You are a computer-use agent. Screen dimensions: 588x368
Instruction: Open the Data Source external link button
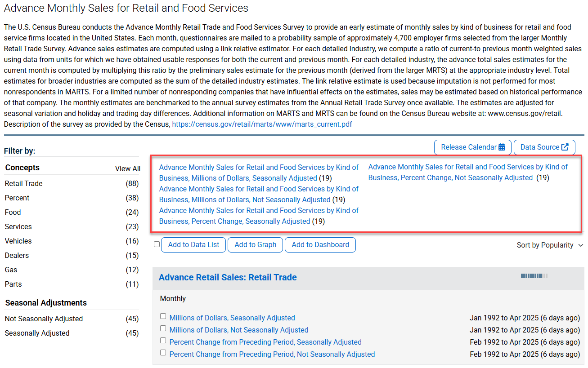(x=544, y=147)
